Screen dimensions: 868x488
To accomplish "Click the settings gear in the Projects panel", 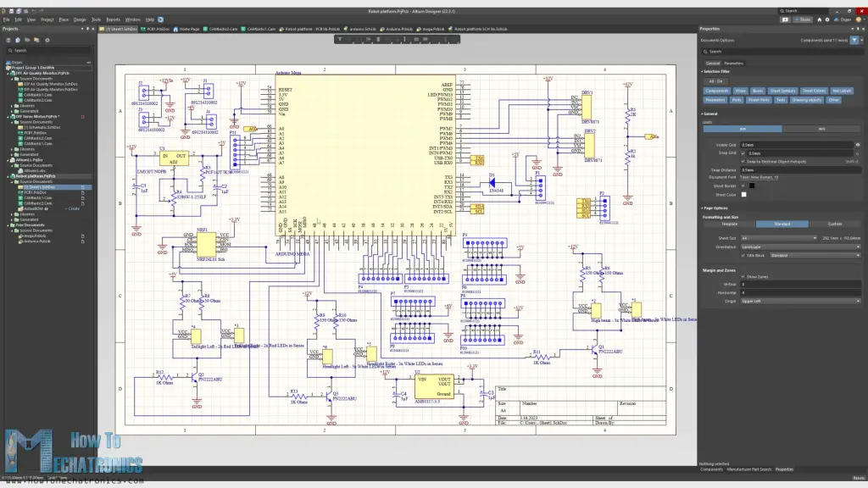I will (x=47, y=40).
